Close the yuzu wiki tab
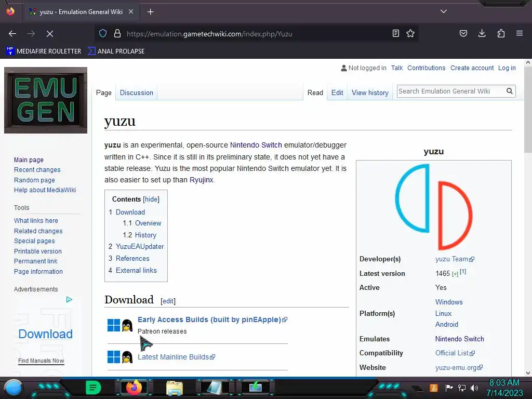This screenshot has width=532, height=399. (x=131, y=11)
